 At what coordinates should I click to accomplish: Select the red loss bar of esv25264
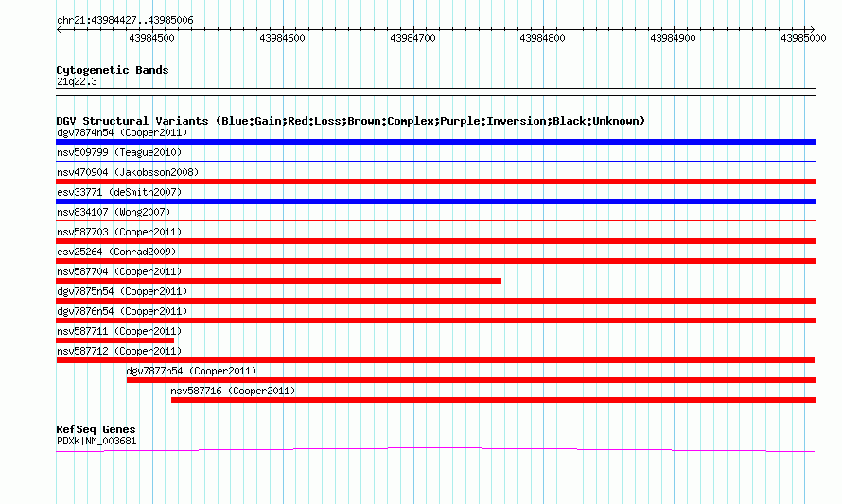[x=435, y=261]
